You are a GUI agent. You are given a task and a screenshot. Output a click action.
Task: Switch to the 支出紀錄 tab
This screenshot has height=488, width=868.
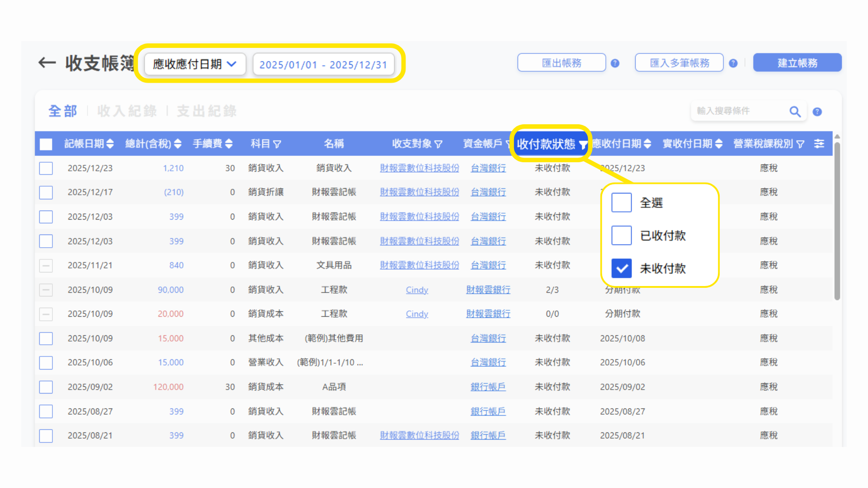[x=207, y=111]
